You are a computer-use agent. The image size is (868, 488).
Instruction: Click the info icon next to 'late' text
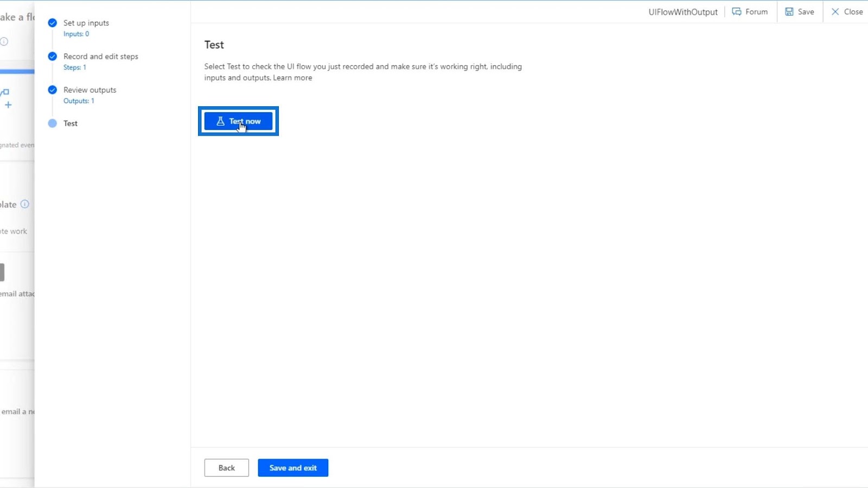pyautogui.click(x=24, y=204)
